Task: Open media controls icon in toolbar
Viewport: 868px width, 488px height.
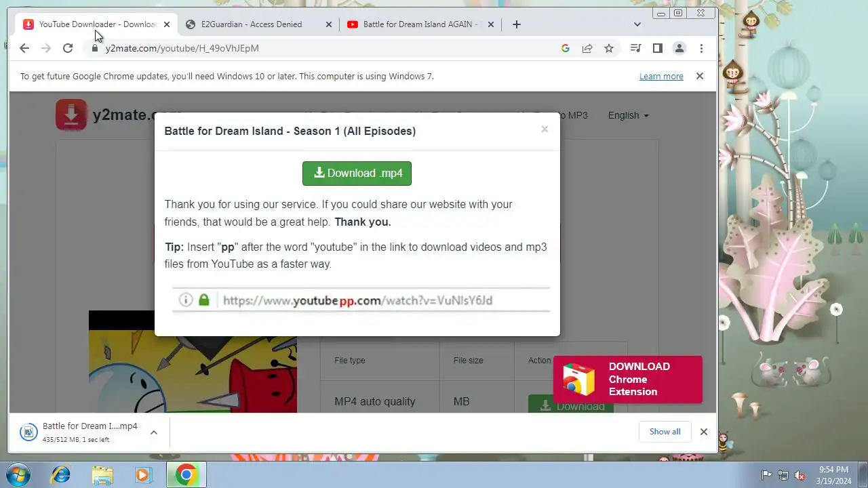Action: click(x=635, y=48)
